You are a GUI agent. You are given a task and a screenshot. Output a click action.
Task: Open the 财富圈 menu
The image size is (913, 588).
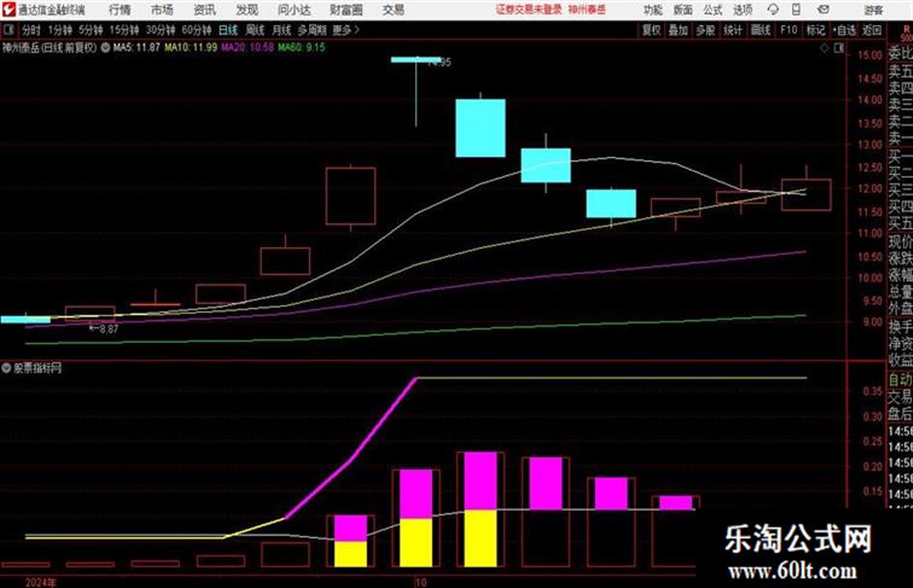(346, 10)
